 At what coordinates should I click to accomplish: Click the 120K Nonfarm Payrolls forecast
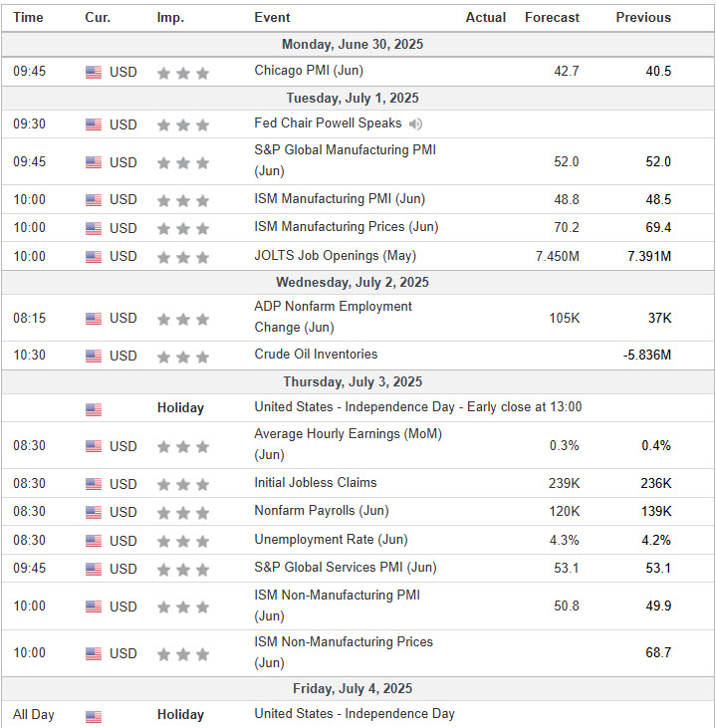click(565, 511)
